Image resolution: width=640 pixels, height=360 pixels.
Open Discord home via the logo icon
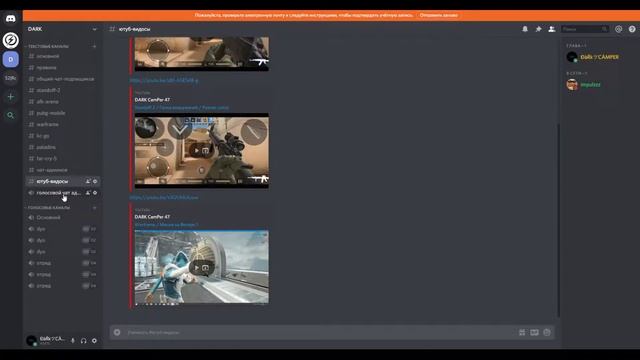(x=11, y=19)
